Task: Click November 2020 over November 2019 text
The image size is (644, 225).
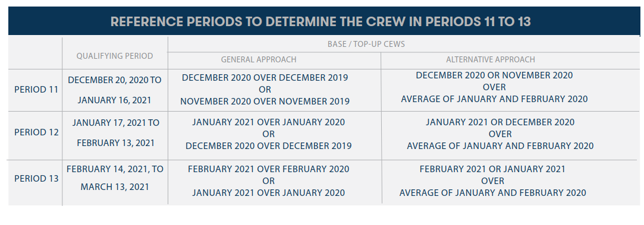Action: [265, 102]
